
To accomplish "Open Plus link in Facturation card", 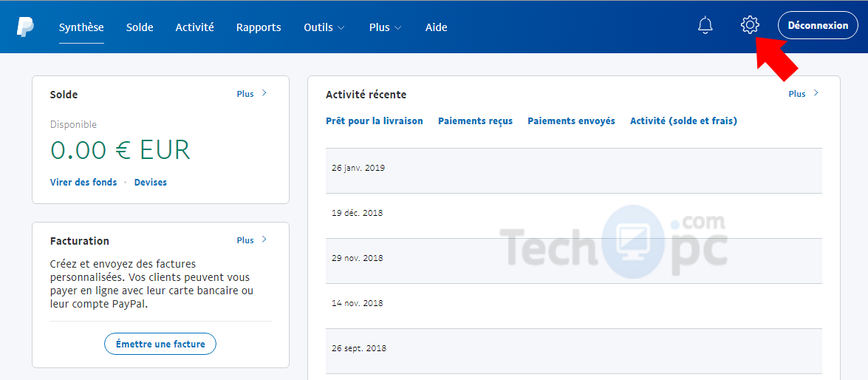I will click(x=252, y=240).
